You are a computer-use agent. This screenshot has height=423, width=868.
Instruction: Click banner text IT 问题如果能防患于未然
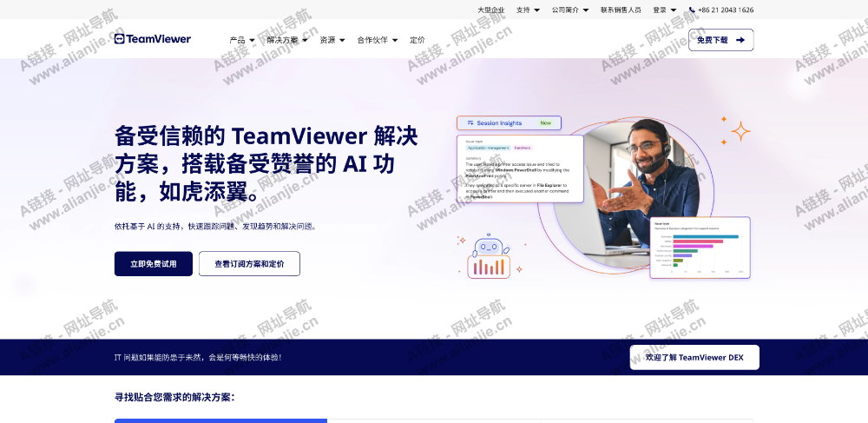pos(198,358)
